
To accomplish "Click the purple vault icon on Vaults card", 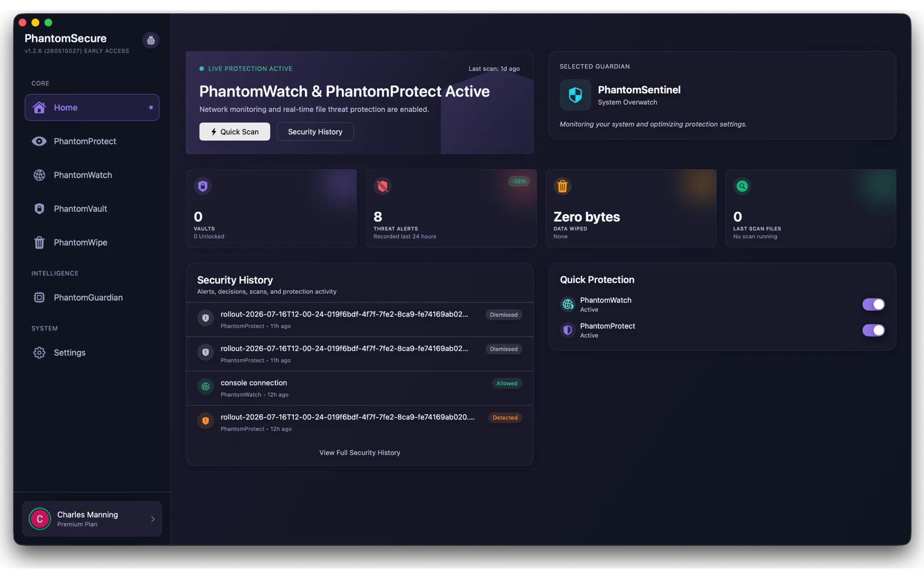I will point(203,186).
